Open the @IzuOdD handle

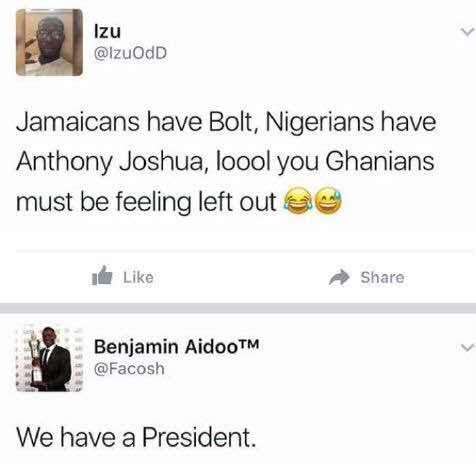(x=130, y=53)
